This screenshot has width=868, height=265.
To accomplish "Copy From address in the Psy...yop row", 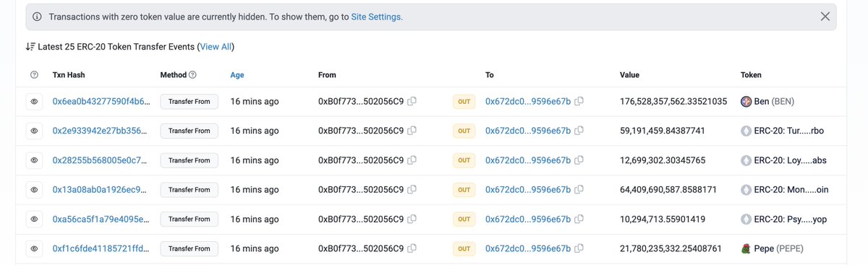I will (412, 219).
